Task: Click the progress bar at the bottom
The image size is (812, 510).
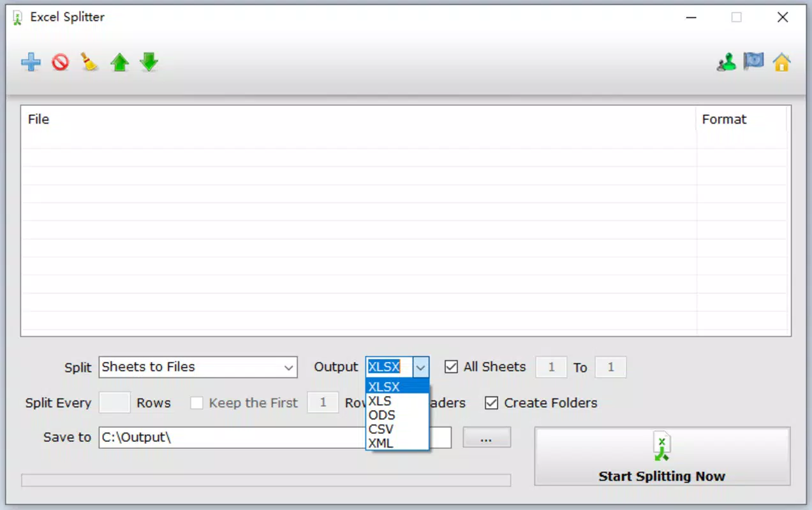Action: click(x=266, y=480)
